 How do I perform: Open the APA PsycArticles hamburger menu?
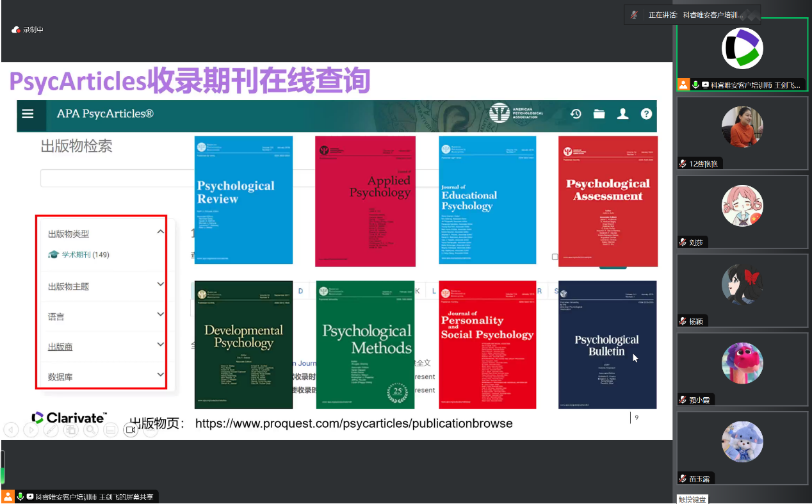28,114
